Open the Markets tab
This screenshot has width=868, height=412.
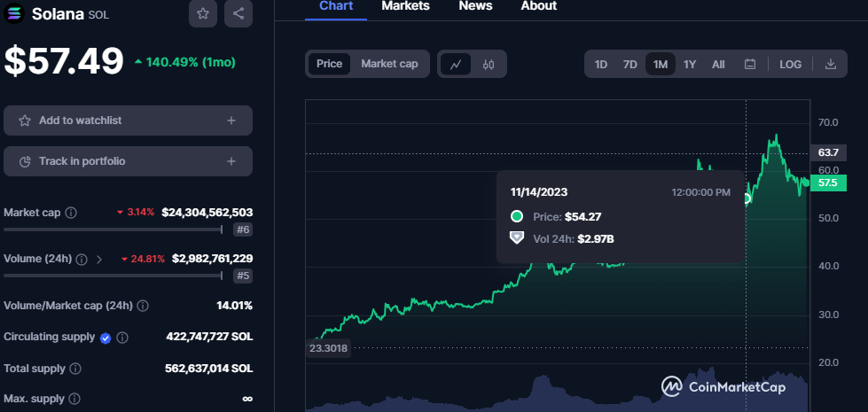pyautogui.click(x=405, y=6)
